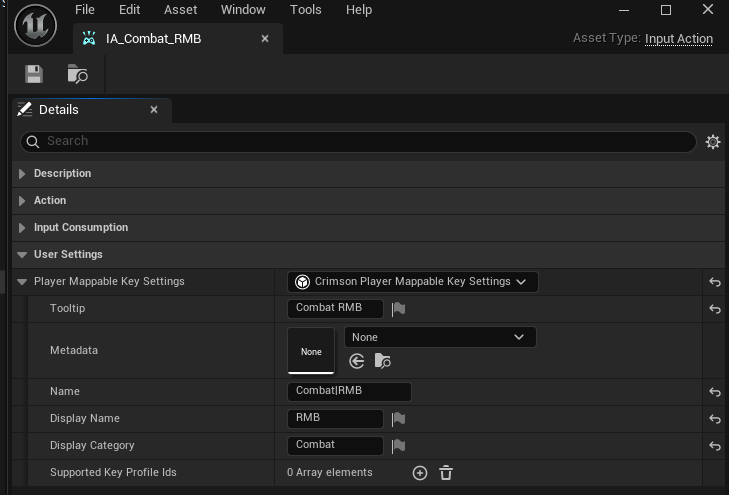Image resolution: width=729 pixels, height=495 pixels.
Task: Open Details panel settings gear
Action: 713,142
